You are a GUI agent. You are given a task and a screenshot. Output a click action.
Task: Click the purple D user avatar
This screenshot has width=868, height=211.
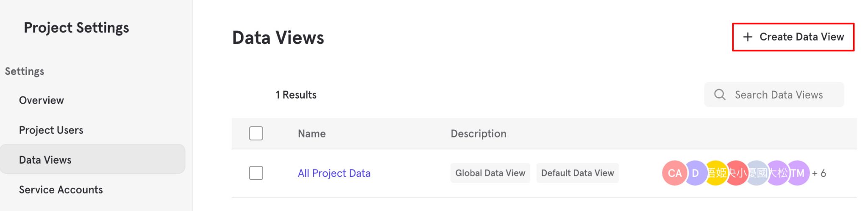click(695, 173)
